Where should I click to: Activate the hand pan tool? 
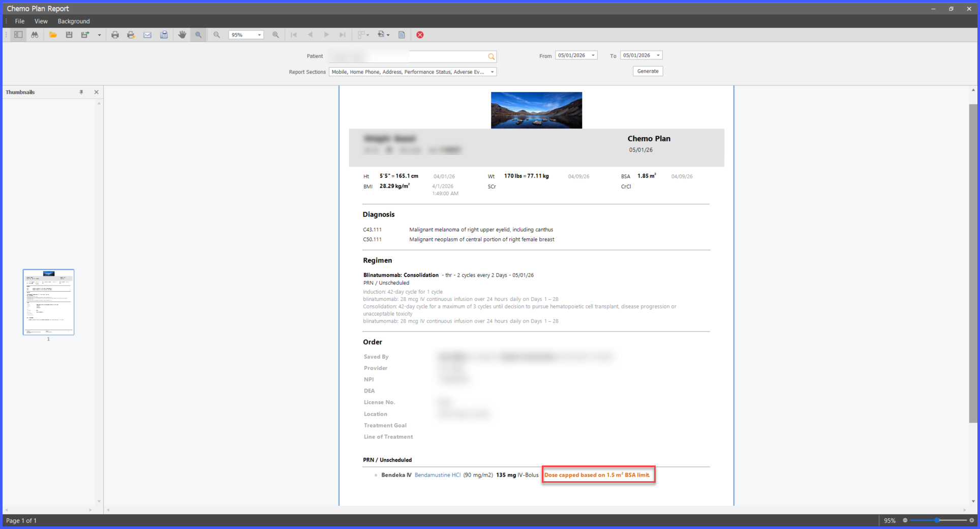pyautogui.click(x=182, y=35)
